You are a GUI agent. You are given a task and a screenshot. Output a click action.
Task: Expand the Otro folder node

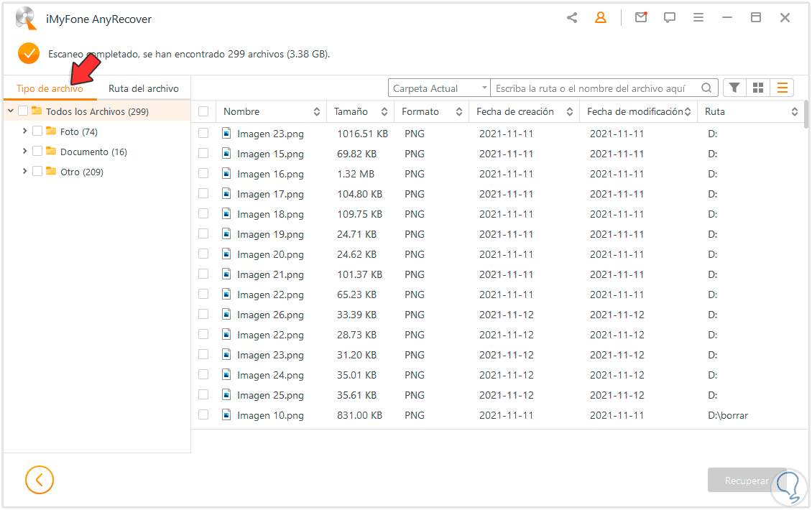pos(25,172)
